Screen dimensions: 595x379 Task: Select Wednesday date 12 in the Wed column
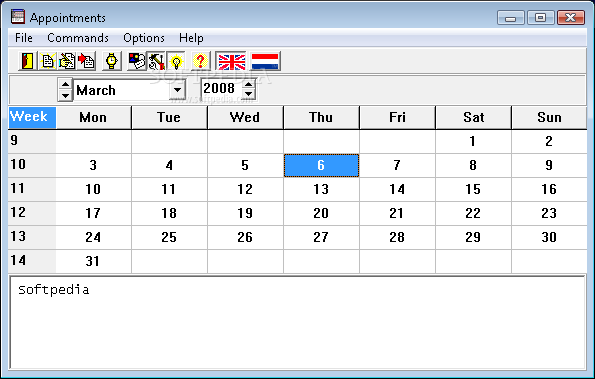pos(245,189)
